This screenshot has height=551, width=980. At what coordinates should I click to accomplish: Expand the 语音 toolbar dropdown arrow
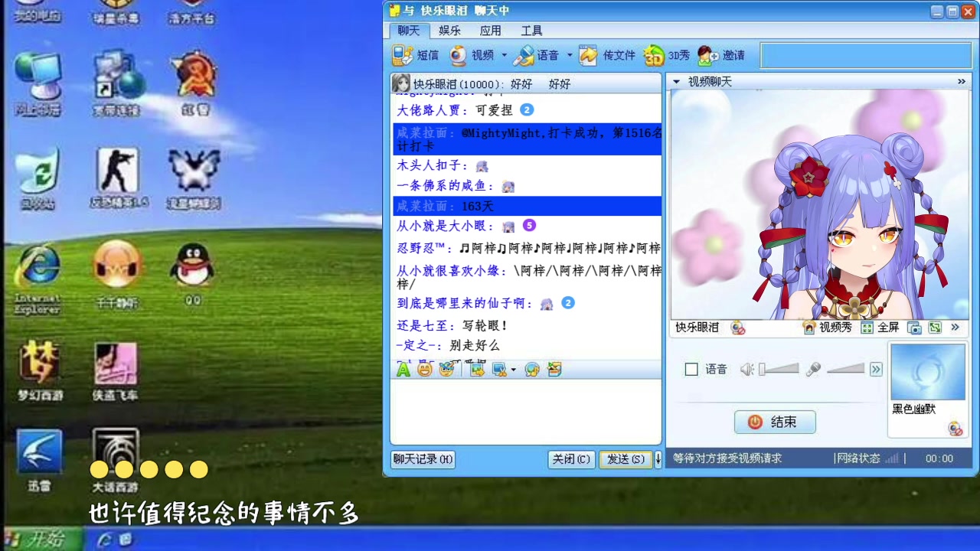(x=570, y=55)
